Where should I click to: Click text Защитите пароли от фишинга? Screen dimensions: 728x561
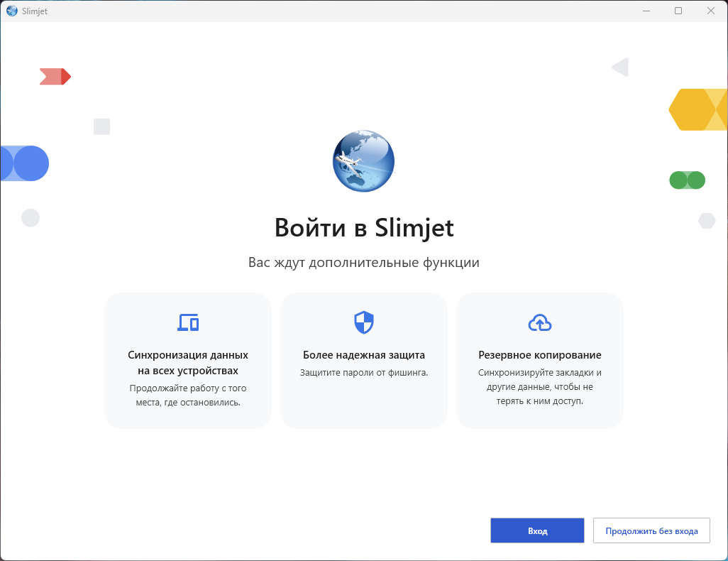(x=364, y=372)
